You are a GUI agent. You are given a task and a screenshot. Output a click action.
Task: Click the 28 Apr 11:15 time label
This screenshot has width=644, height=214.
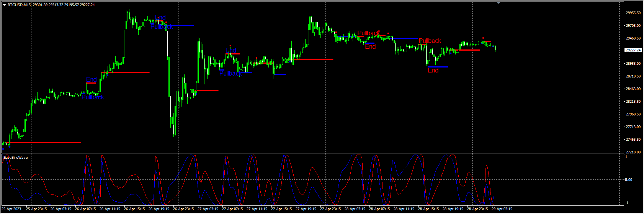click(x=404, y=209)
